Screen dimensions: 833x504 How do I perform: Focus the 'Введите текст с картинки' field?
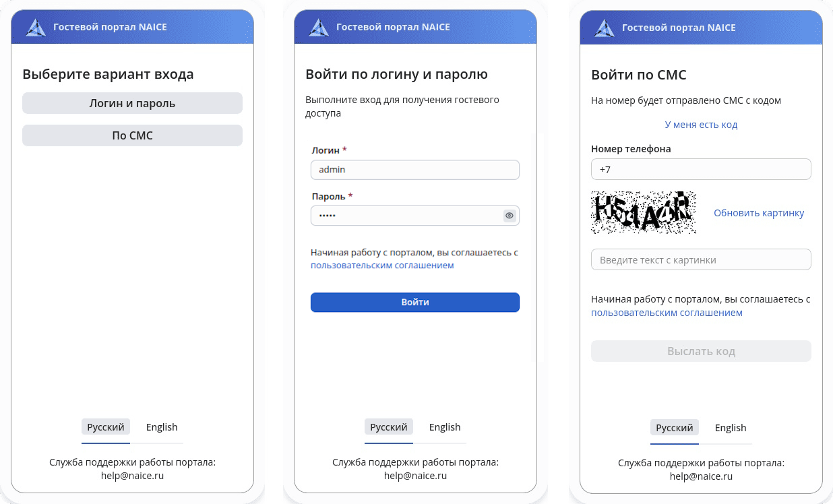pyautogui.click(x=701, y=259)
